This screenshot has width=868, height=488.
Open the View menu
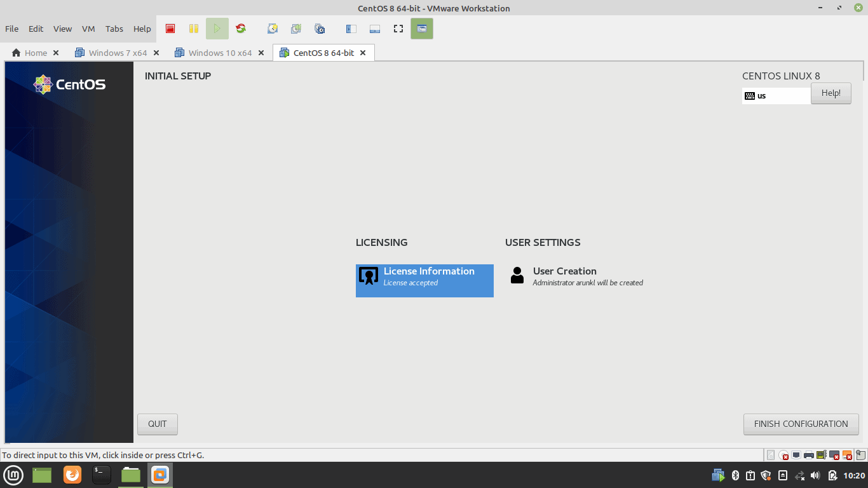[62, 29]
